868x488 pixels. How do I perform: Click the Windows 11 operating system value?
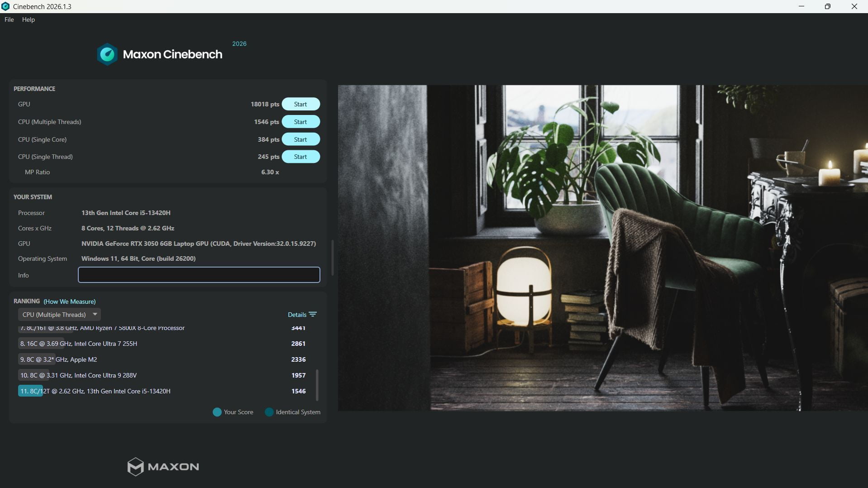tap(138, 258)
